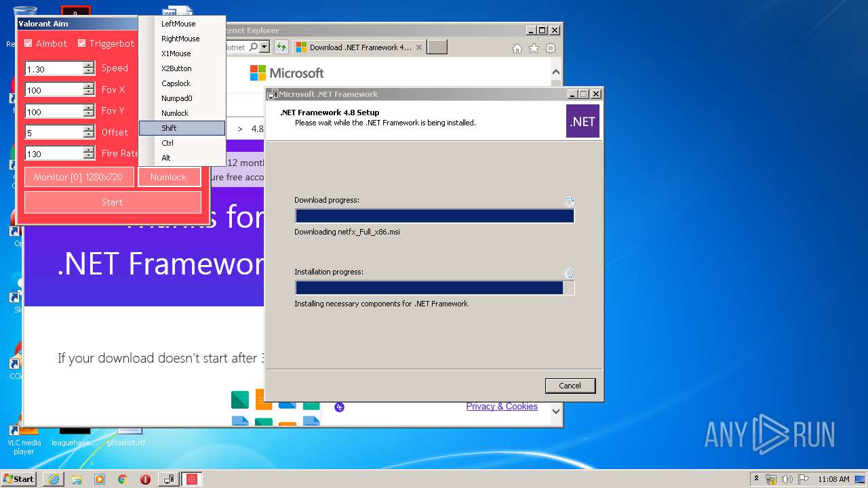Choose RightMouse from hotkey menu

tap(182, 39)
